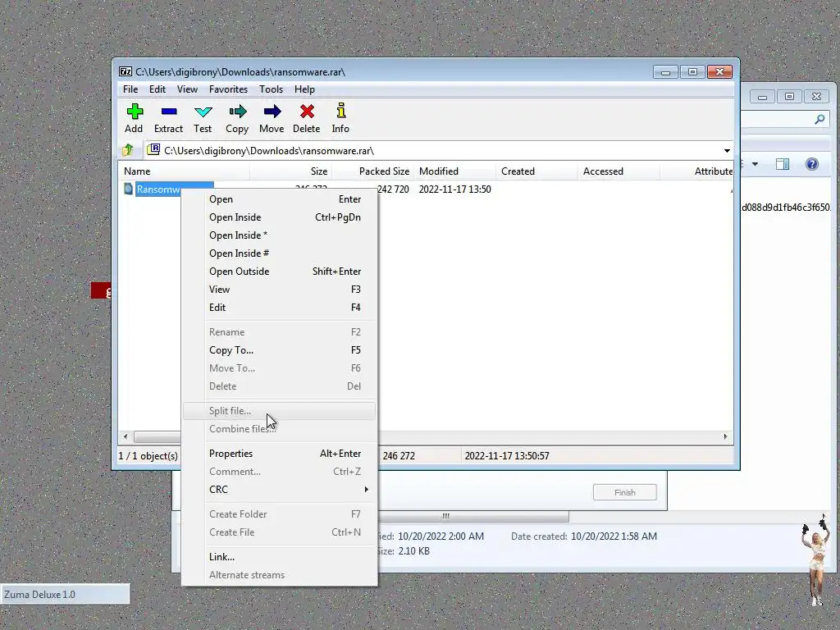Click the red tab at the desktop's left

(x=101, y=291)
